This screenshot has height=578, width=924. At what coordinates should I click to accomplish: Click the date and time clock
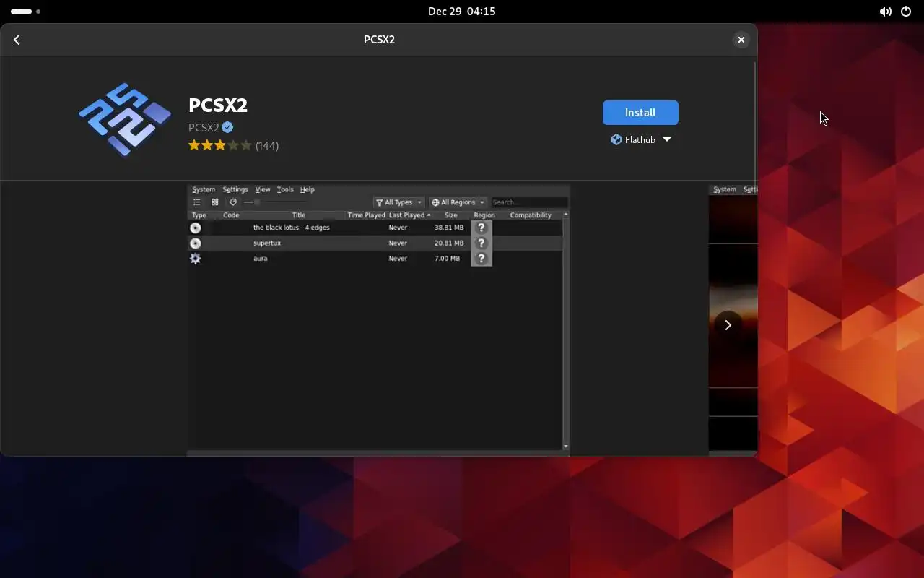[x=462, y=12]
